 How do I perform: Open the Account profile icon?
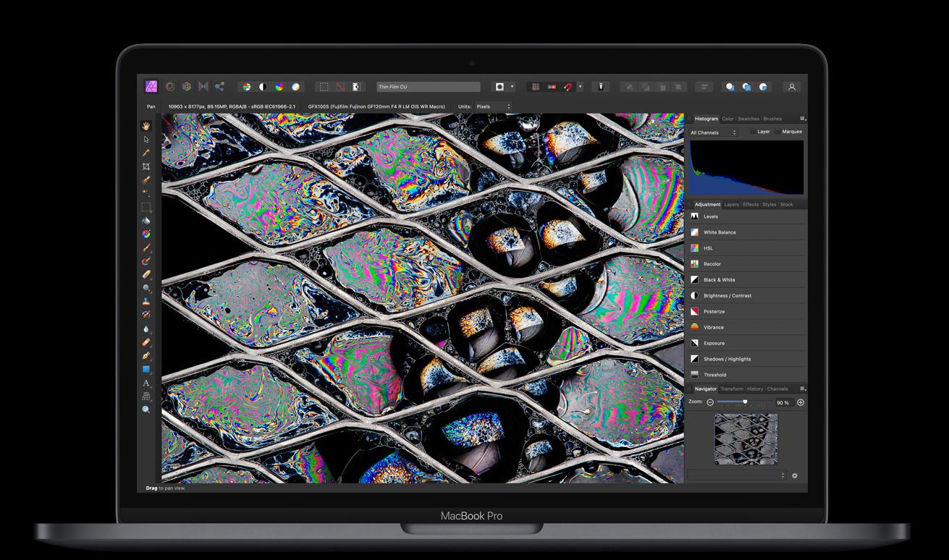tap(792, 87)
